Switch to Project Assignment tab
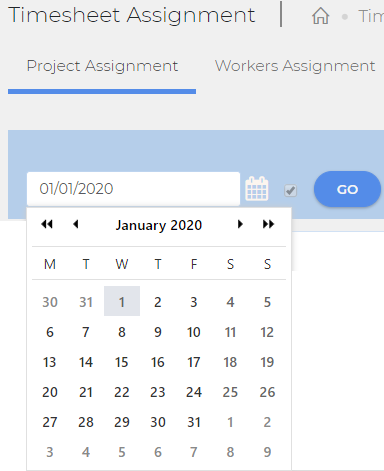The width and height of the screenshot is (384, 471). click(x=102, y=66)
